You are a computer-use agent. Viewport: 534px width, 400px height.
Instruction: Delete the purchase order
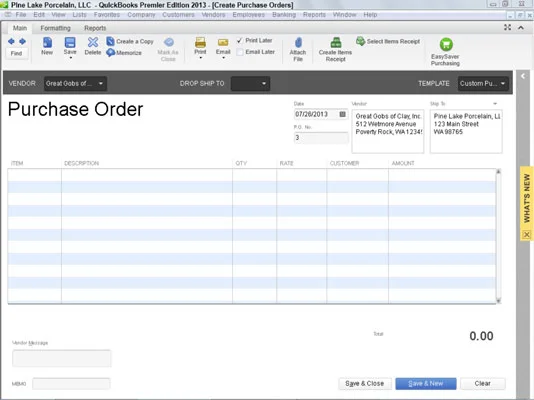click(x=93, y=43)
